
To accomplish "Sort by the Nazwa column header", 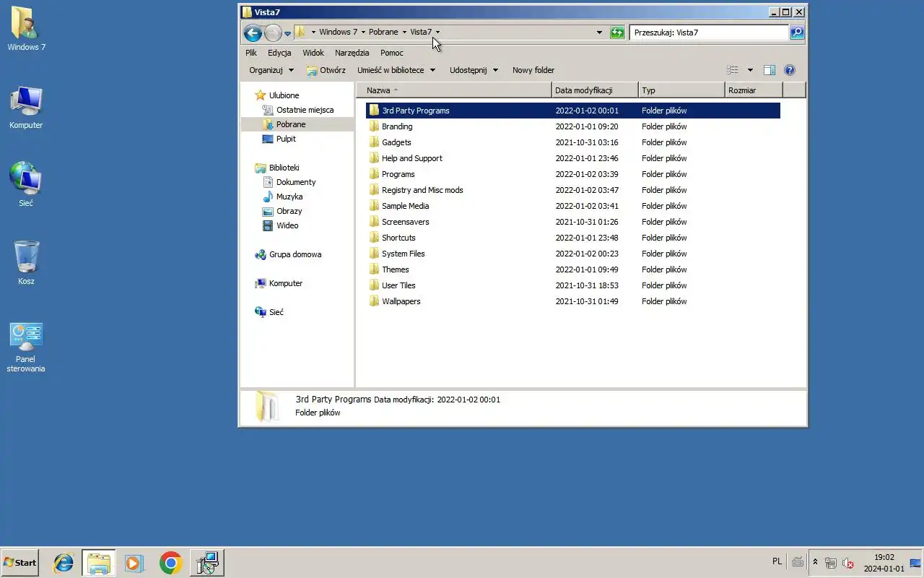I will pos(454,90).
